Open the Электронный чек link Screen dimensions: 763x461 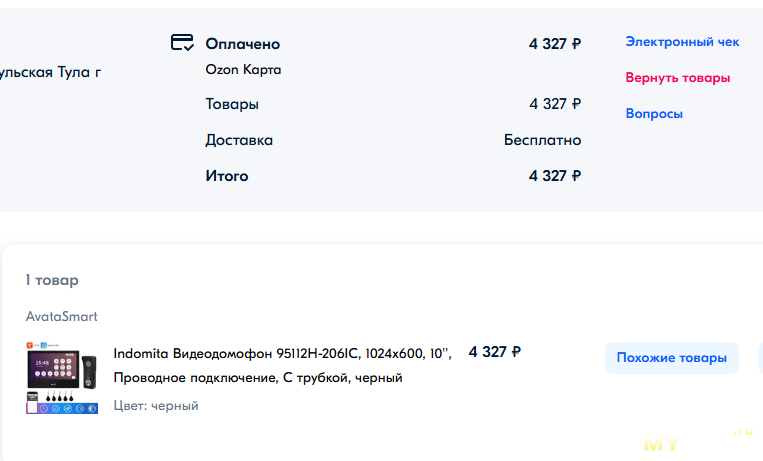pyautogui.click(x=682, y=42)
